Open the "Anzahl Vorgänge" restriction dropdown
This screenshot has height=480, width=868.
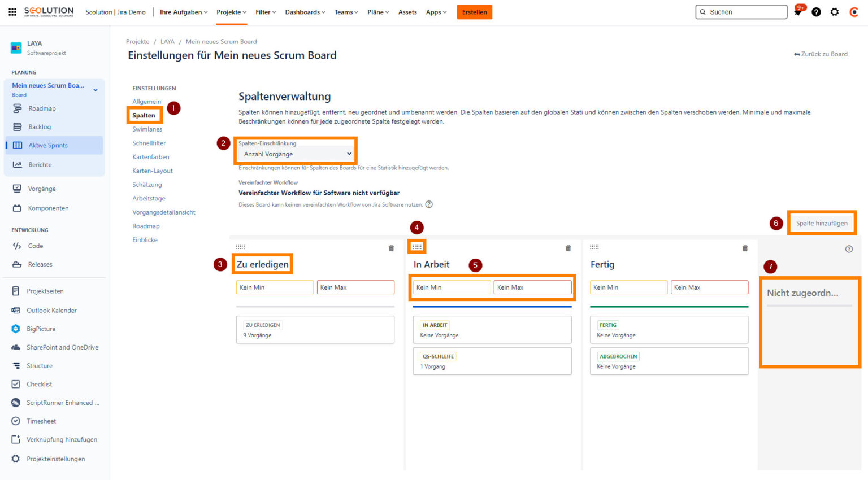295,154
